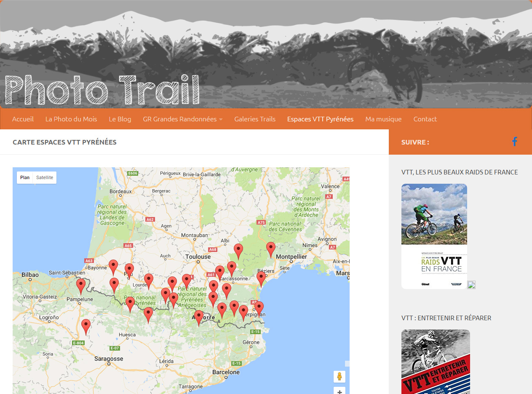The image size is (532, 394).
Task: Click the Photo Trail site logo
Action: pos(102,90)
